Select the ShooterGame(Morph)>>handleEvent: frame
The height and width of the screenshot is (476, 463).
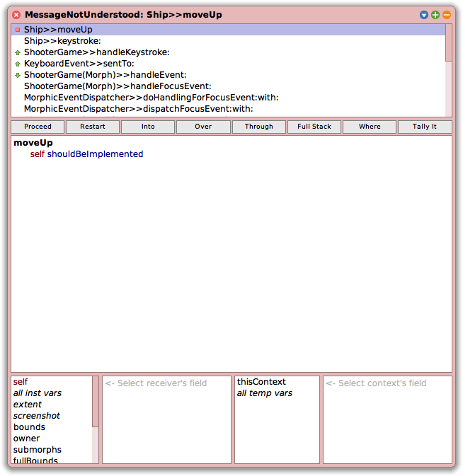228,75
